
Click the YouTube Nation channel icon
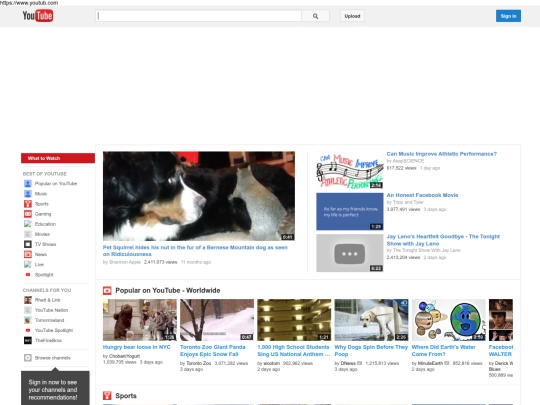[28, 310]
